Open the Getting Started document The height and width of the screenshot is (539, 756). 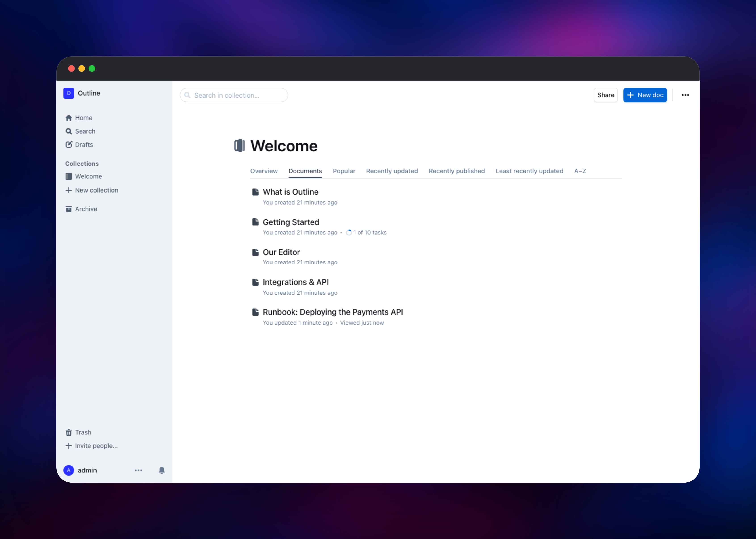click(291, 222)
